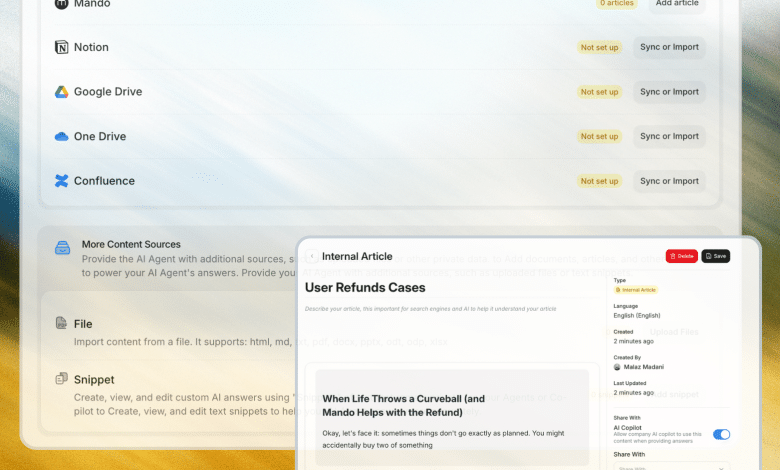The height and width of the screenshot is (470, 780).
Task: Save the internal article
Action: (x=715, y=256)
